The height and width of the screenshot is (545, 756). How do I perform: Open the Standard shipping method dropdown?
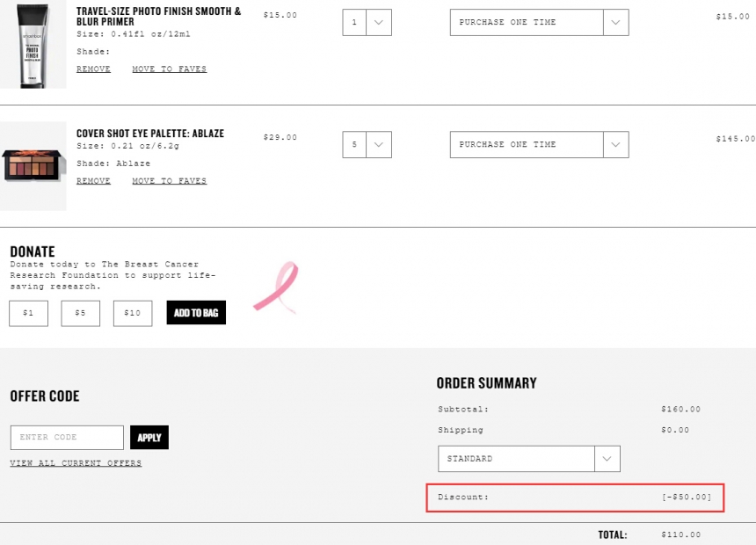529,459
